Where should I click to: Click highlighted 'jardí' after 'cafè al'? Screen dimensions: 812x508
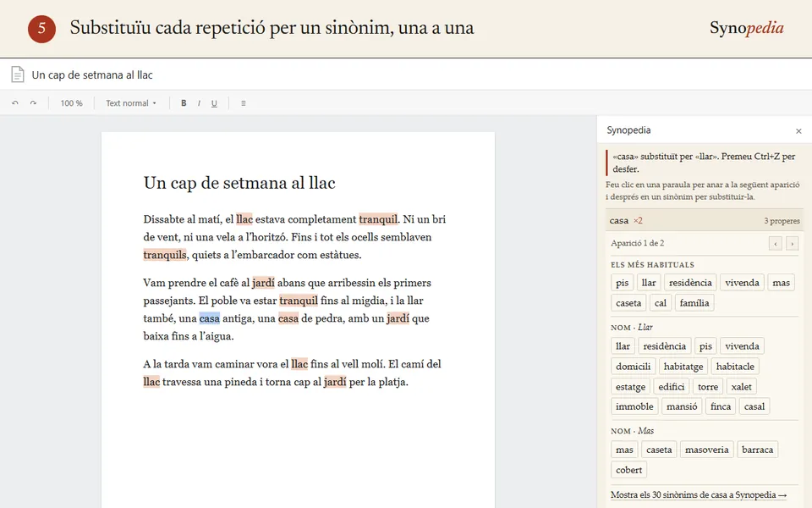click(x=263, y=283)
